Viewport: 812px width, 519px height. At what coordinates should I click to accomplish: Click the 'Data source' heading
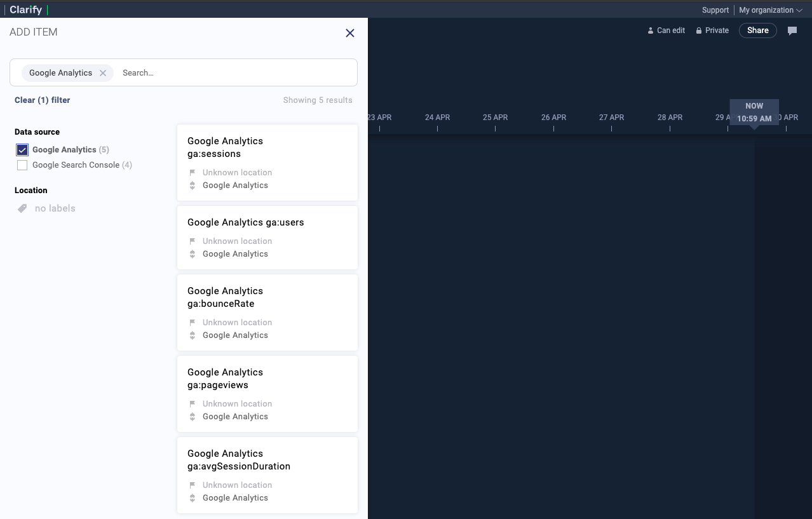[37, 132]
